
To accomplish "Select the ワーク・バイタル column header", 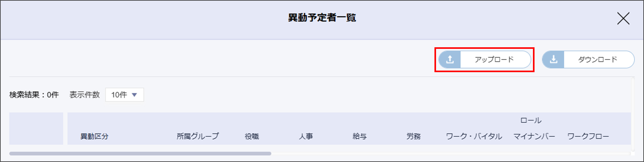I will pos(474,136).
